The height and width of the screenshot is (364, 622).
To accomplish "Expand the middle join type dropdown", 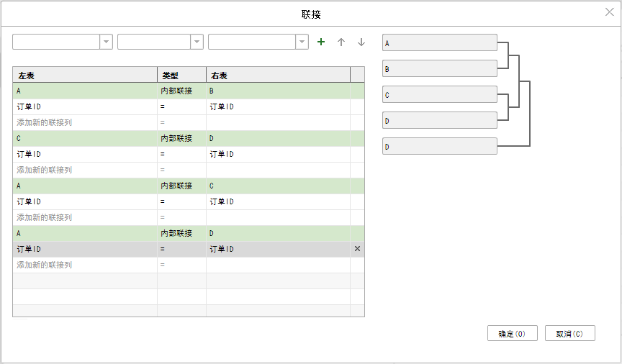I will pos(197,42).
